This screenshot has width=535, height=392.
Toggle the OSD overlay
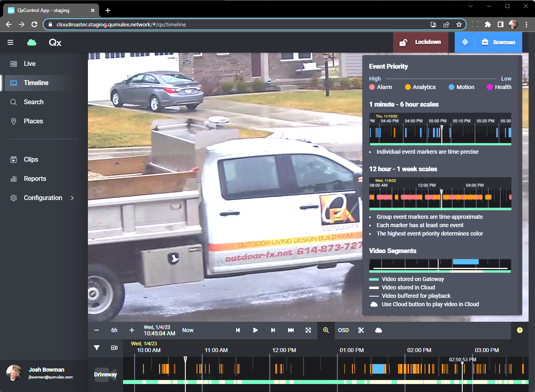pyautogui.click(x=343, y=331)
